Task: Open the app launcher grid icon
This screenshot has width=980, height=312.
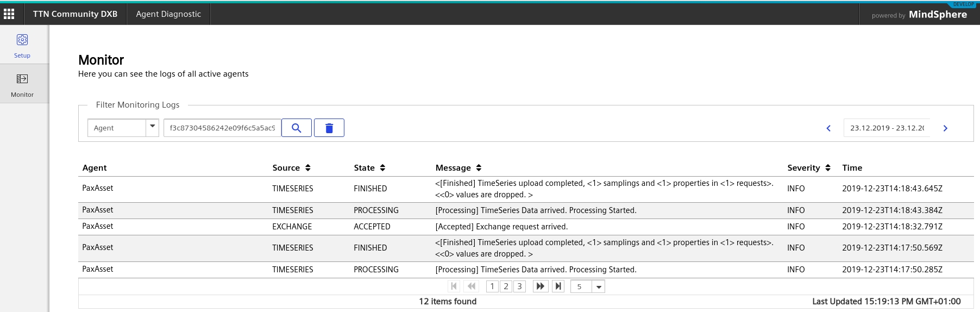Action: pos(9,14)
